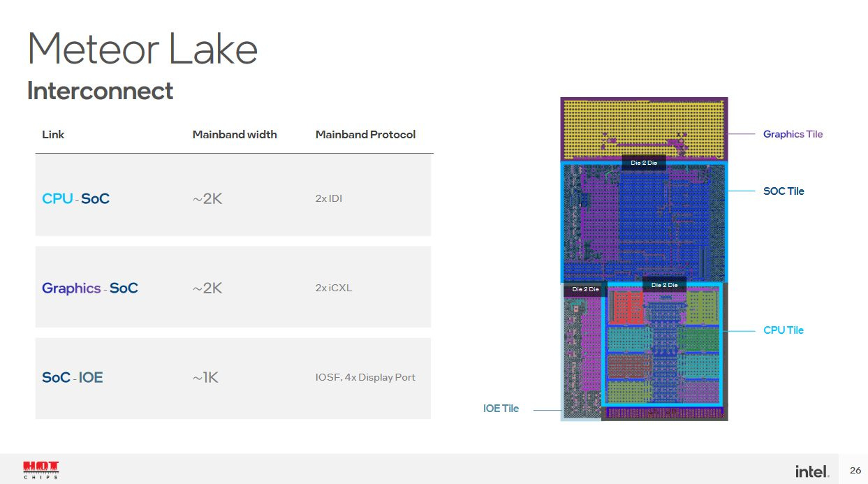Click the ~2K width in the CPU - SoC row
Viewport: 868px width, 484px height.
click(x=207, y=198)
